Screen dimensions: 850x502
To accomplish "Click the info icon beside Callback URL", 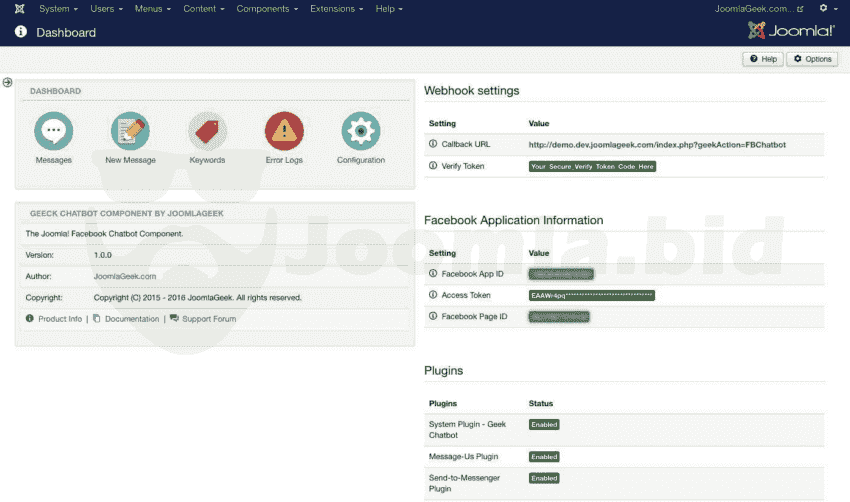I will [x=433, y=144].
